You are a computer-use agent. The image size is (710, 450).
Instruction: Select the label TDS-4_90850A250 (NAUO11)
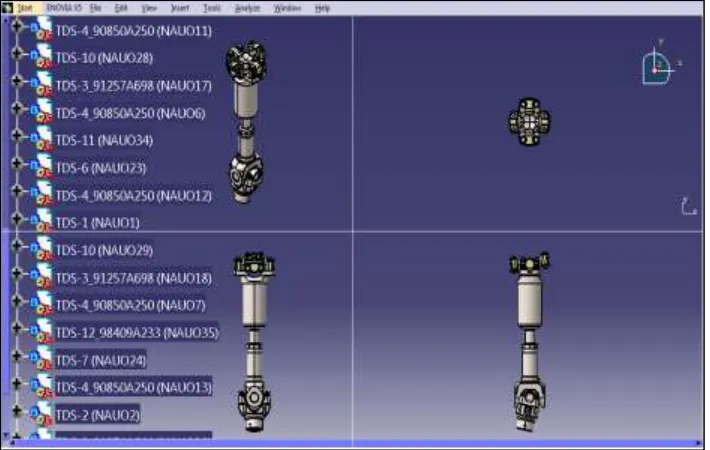(134, 31)
